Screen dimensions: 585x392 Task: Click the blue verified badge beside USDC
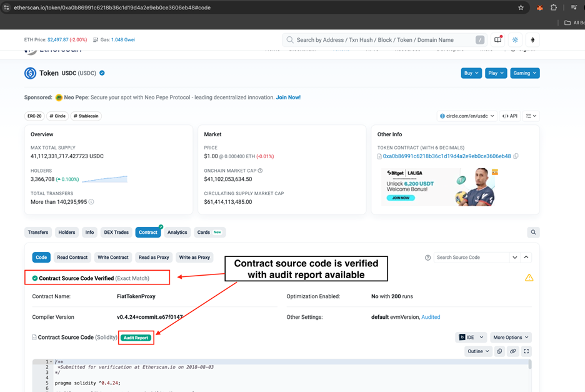pos(102,73)
